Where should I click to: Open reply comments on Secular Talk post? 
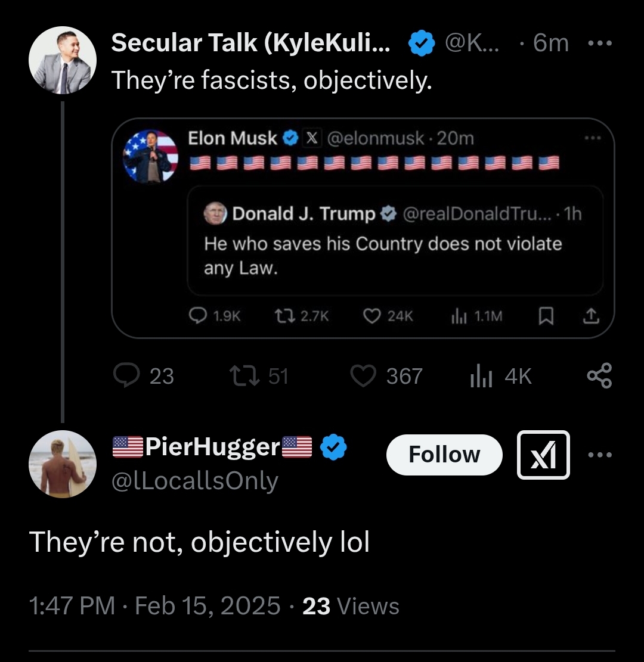[144, 376]
